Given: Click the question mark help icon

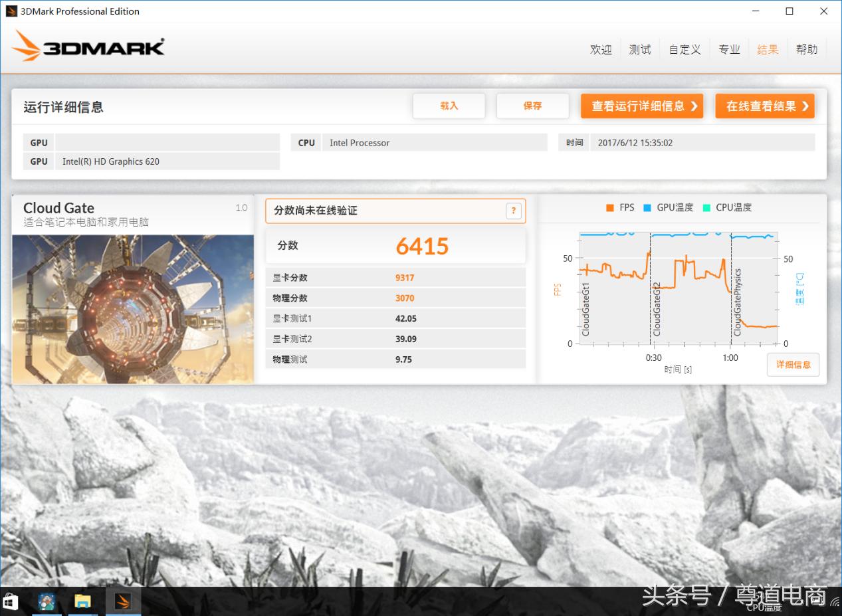Looking at the screenshot, I should pos(513,211).
